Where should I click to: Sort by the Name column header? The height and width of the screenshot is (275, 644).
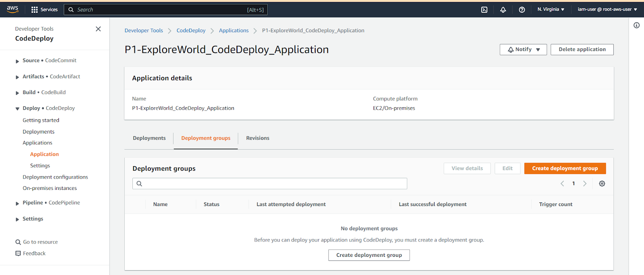[x=160, y=204]
